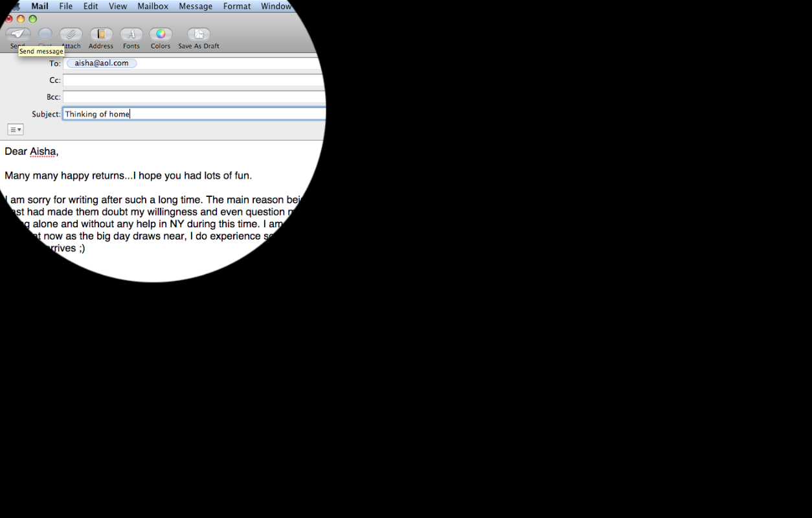This screenshot has width=812, height=518.
Task: Show the Fonts panel
Action: pos(131,34)
